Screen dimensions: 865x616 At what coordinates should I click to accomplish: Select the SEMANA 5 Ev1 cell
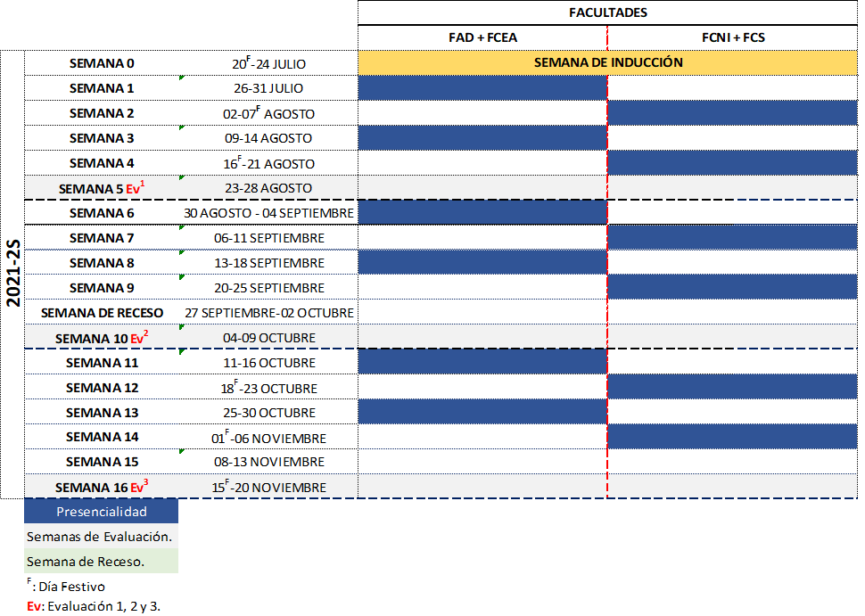coord(102,188)
